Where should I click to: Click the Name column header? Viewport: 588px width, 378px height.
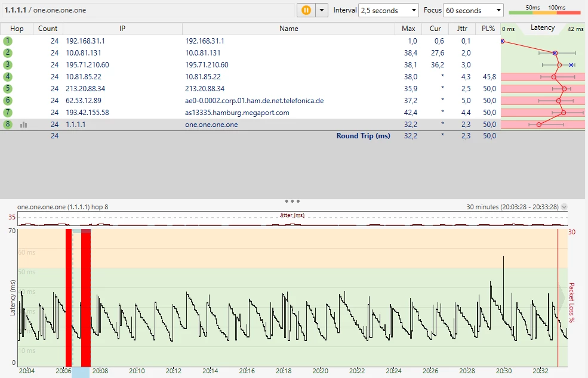coord(288,29)
